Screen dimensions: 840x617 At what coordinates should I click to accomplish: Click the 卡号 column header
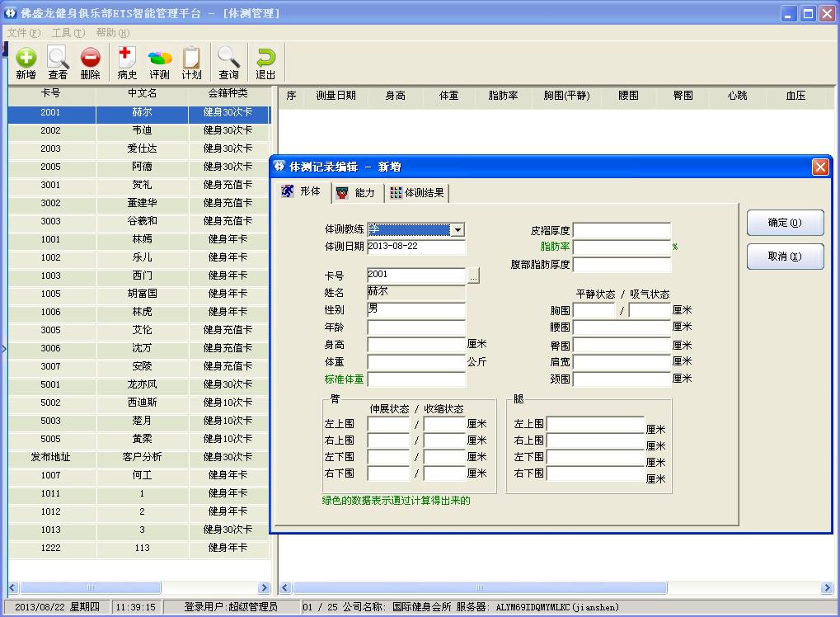coord(51,94)
